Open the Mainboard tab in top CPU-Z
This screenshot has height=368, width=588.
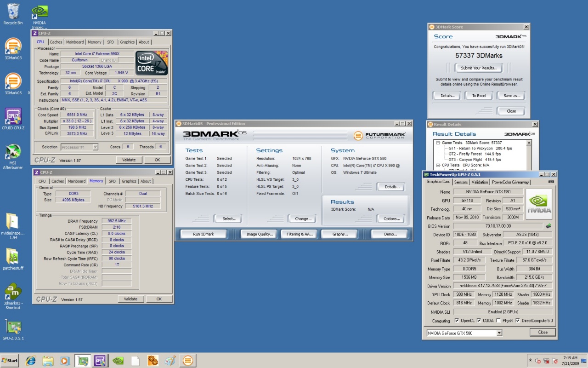[x=75, y=42]
